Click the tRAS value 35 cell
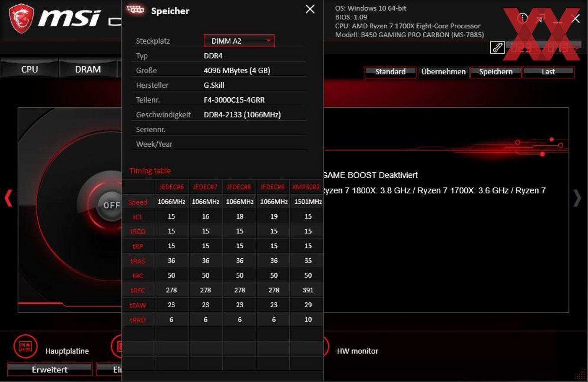 coord(307,260)
